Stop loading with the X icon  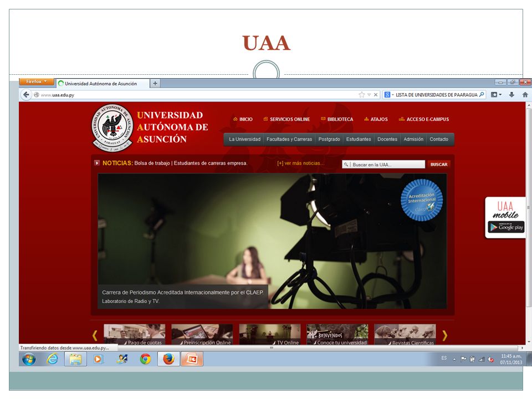[x=376, y=95]
